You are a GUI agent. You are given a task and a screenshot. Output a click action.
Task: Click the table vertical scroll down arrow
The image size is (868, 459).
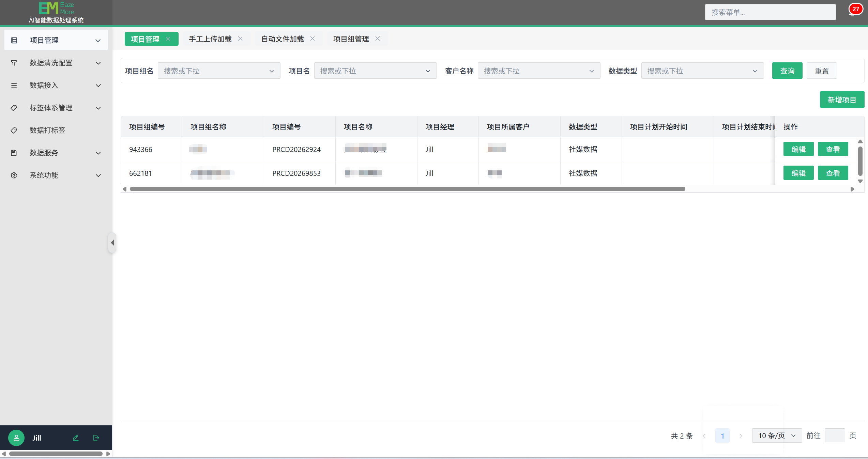click(x=860, y=181)
